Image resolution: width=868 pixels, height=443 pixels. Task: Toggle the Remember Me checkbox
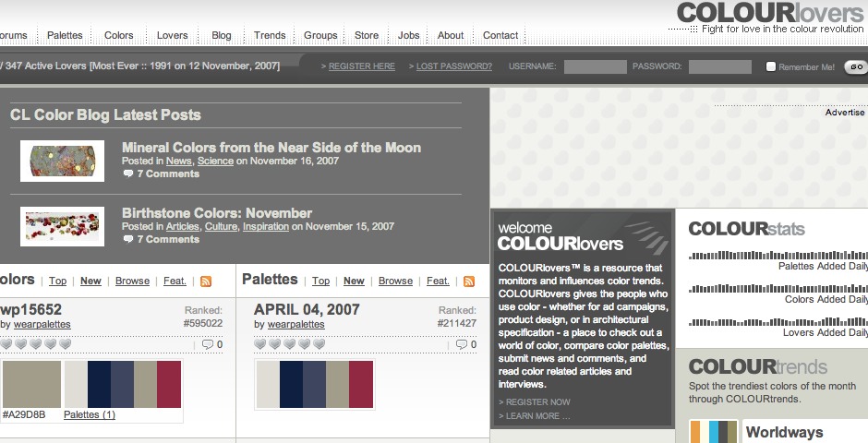coord(770,66)
